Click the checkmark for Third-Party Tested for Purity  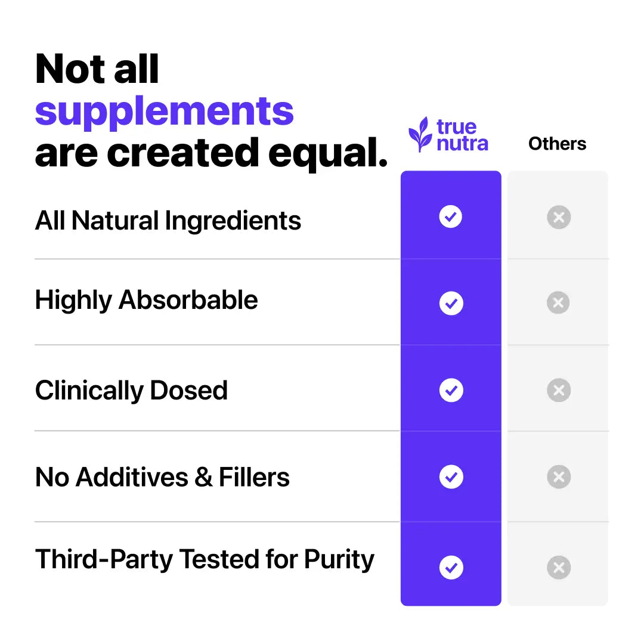tap(451, 568)
